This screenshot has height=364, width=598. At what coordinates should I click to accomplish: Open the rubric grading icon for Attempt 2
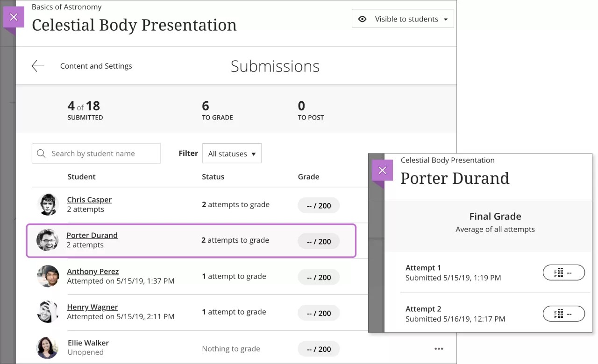[x=564, y=313]
